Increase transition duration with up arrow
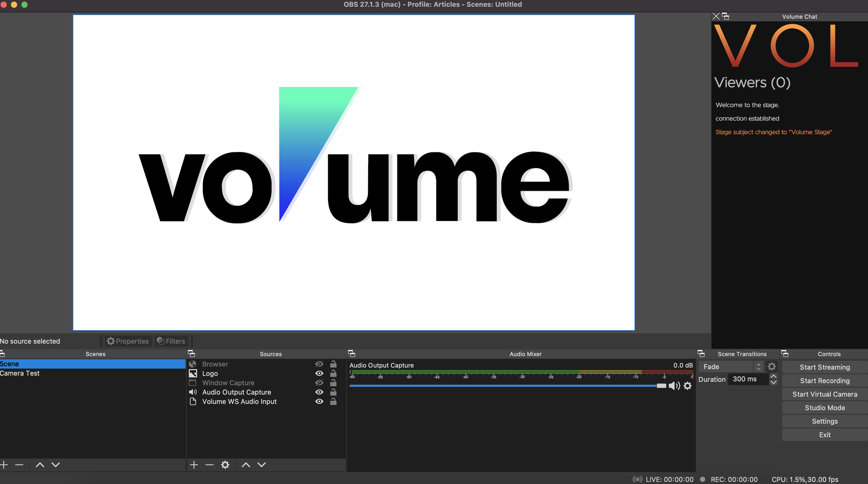 (x=773, y=376)
